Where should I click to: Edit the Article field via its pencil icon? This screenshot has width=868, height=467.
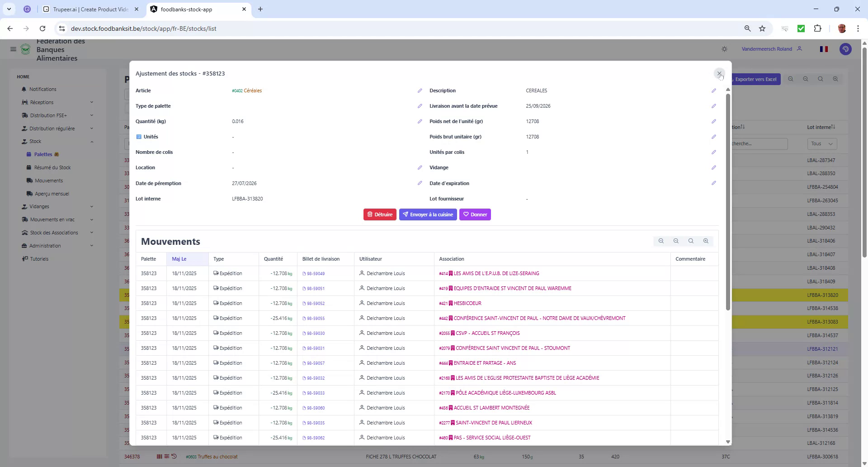pyautogui.click(x=420, y=91)
